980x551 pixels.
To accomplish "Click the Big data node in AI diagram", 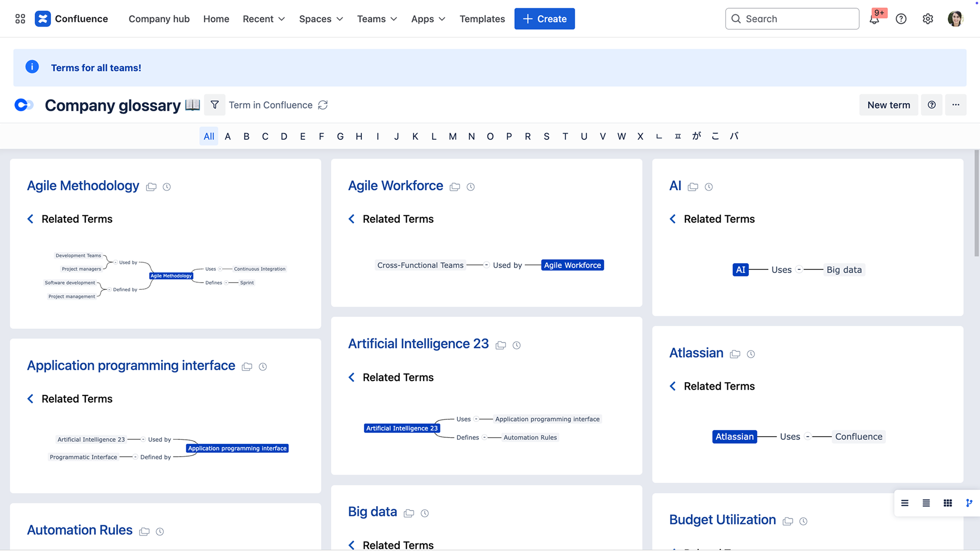I will (844, 269).
